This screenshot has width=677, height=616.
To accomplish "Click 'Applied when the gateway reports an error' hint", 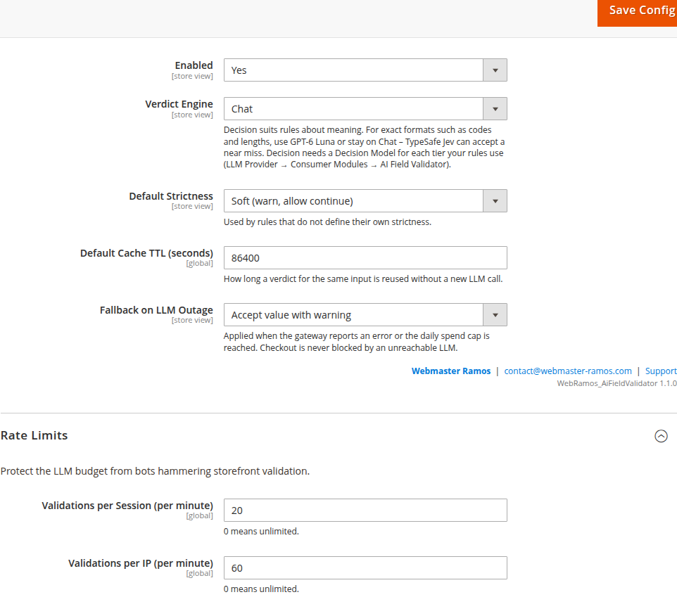I will (357, 342).
